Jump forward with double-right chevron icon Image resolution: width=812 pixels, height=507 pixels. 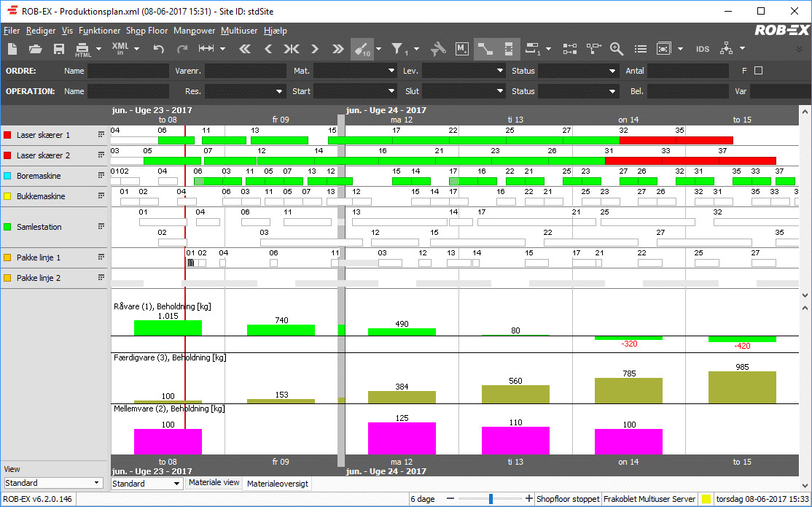[337, 49]
